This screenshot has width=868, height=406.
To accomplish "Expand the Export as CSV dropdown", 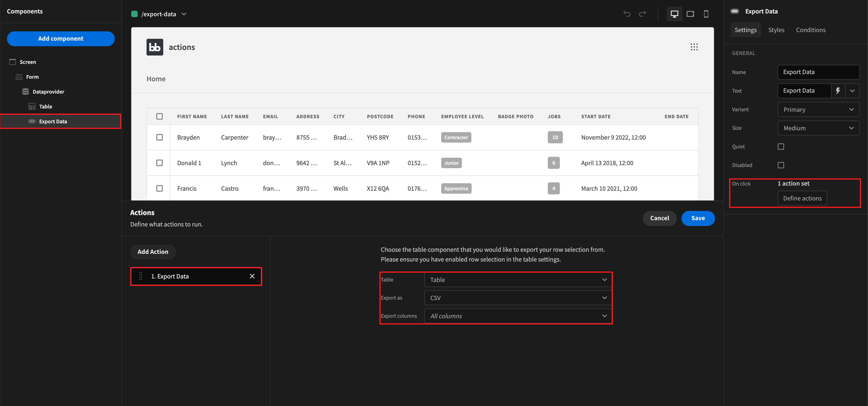I will coord(518,298).
